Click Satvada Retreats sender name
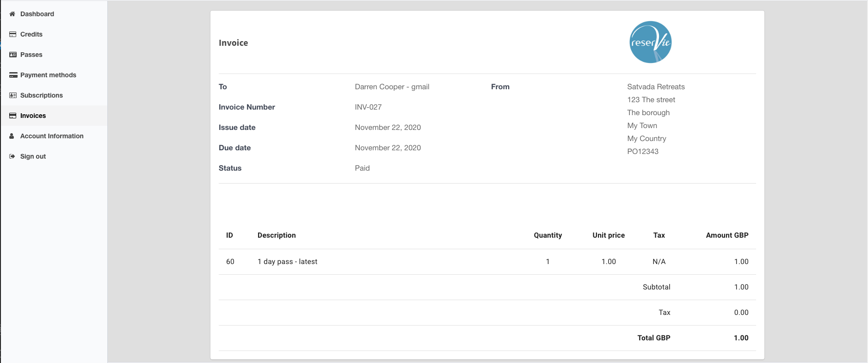Viewport: 868px width, 363px height. click(656, 87)
